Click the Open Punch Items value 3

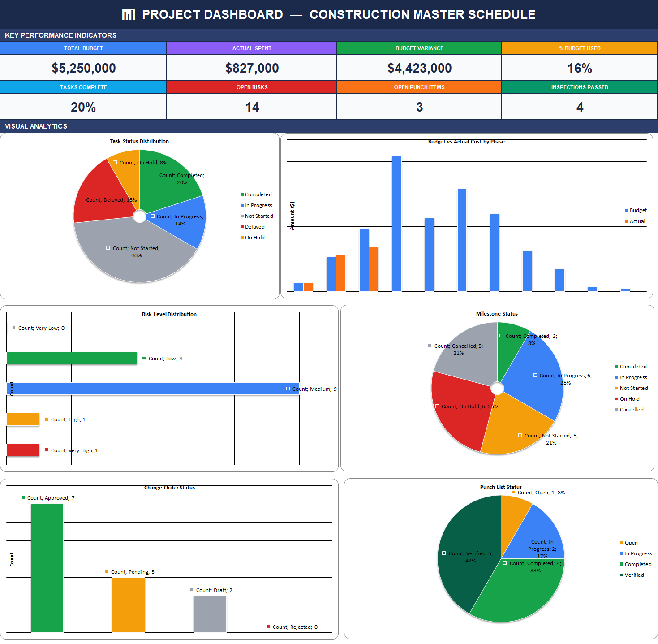(420, 107)
